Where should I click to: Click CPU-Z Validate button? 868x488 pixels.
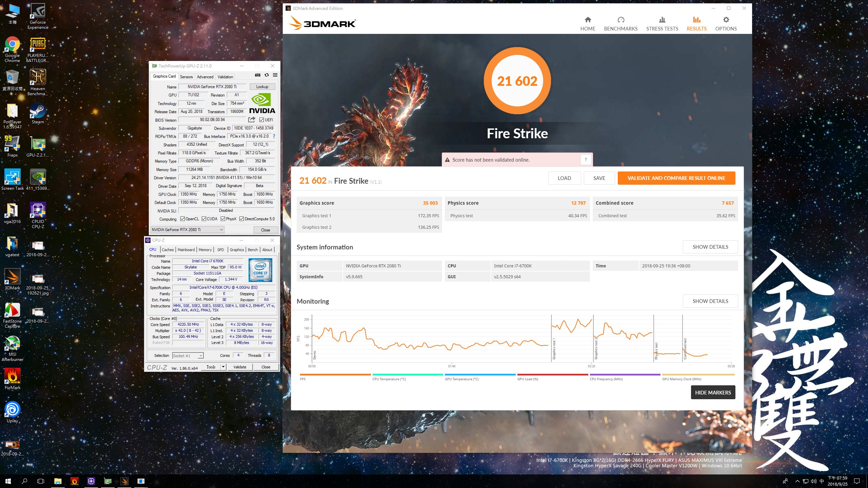(x=240, y=367)
